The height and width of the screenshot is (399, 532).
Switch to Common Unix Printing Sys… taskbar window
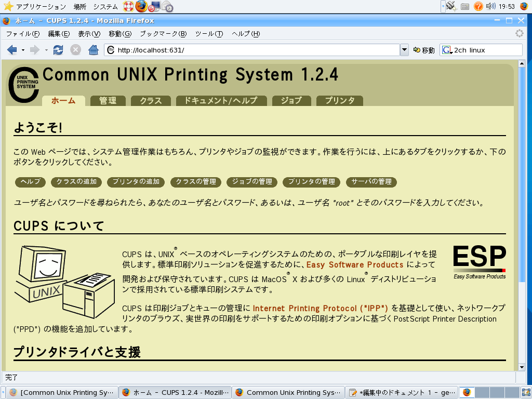pyautogui.click(x=289, y=393)
